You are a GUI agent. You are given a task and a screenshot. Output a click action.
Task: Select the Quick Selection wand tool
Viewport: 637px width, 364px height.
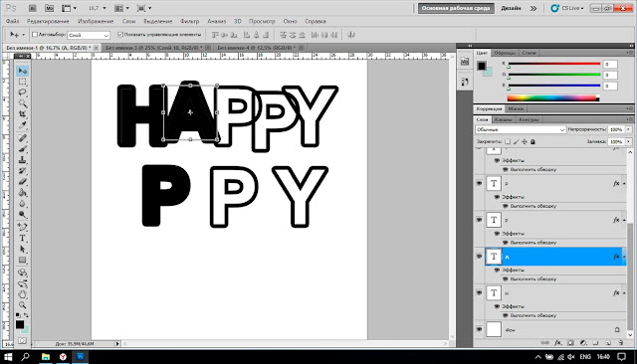(x=22, y=103)
